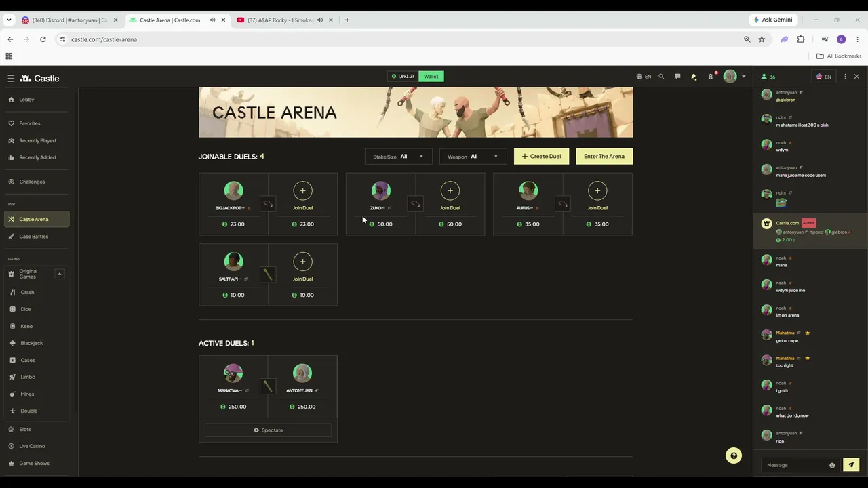The height and width of the screenshot is (488, 868).
Task: Switch to the Discord browser tab
Action: tap(69, 20)
